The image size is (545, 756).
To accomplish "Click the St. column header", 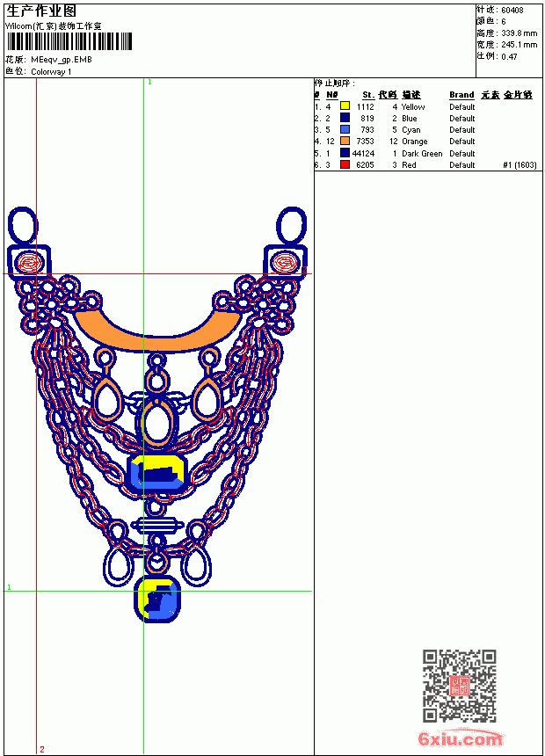I will tap(368, 95).
